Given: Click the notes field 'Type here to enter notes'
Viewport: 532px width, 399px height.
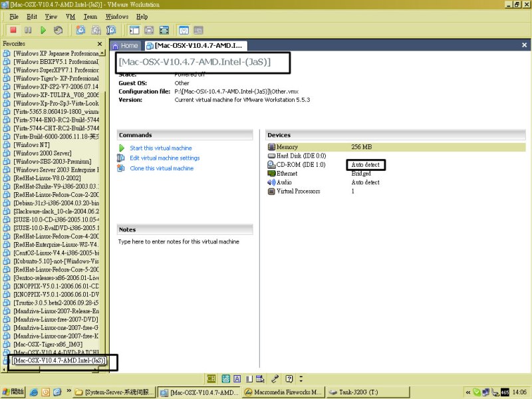Looking at the screenshot, I should (x=179, y=241).
